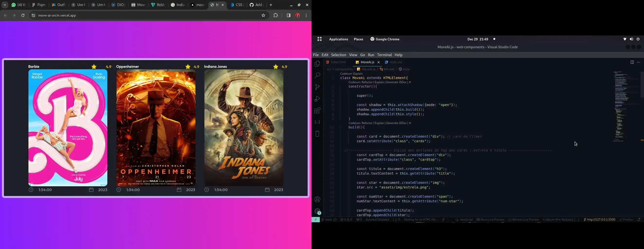Dismiss the Codeium code lens above build()
This screenshot has height=249, width=644.
coord(410,123)
